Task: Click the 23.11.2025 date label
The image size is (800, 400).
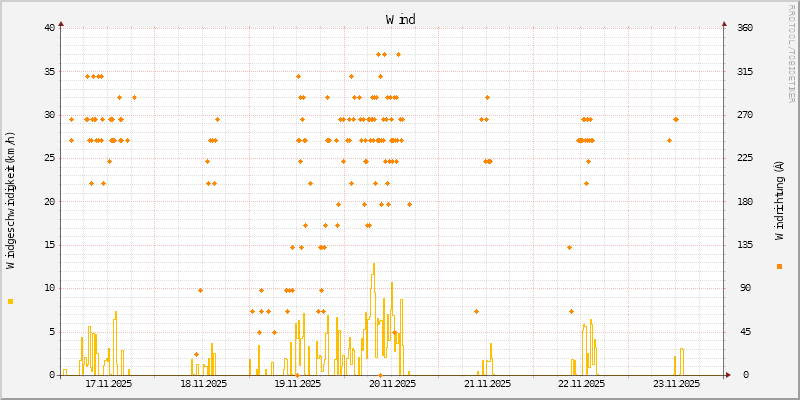Action: pyautogui.click(x=675, y=383)
